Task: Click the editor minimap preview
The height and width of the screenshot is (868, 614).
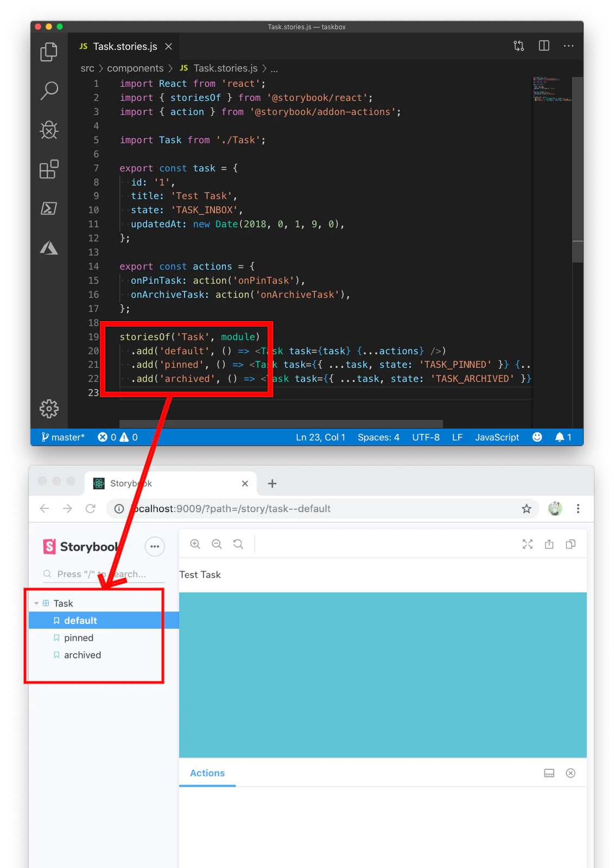Action: [552, 90]
